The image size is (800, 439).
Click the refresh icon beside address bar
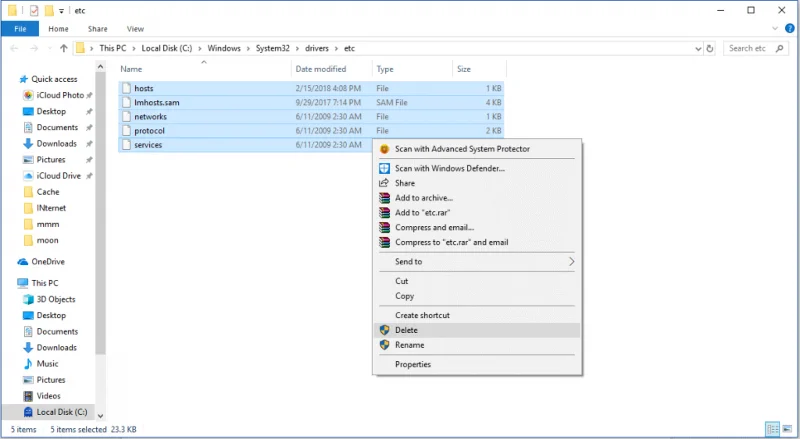coord(709,48)
